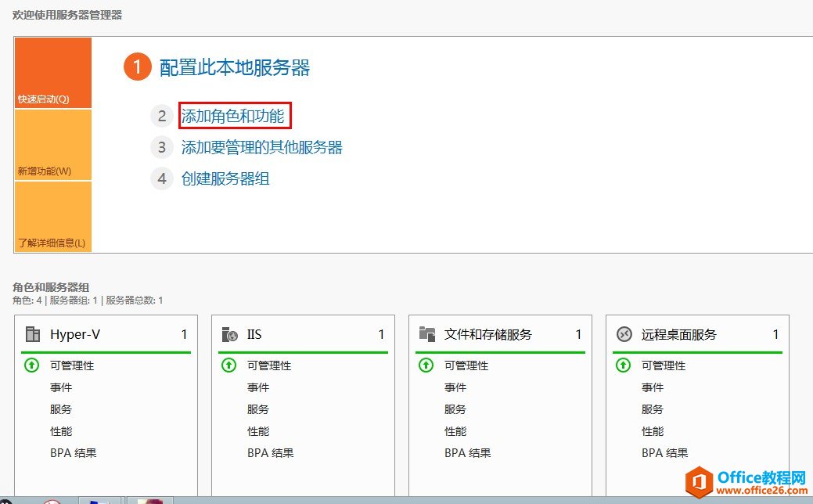Click 事件 in IIS tile
813x504 pixels.
pyautogui.click(x=257, y=387)
